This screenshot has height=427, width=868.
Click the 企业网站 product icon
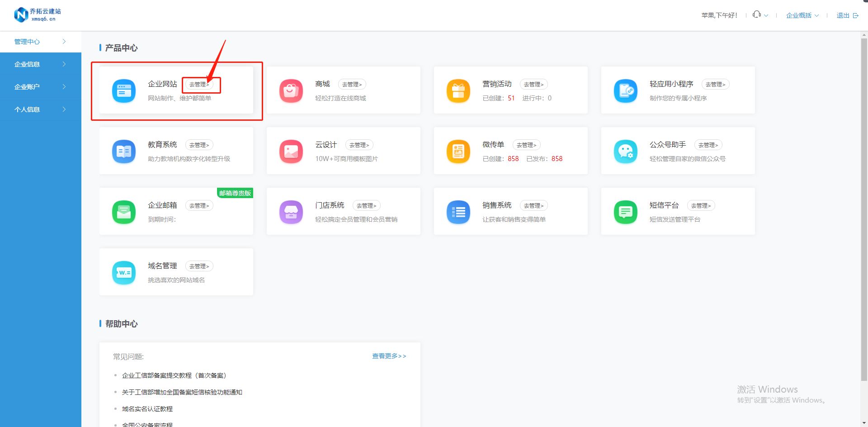click(x=123, y=90)
